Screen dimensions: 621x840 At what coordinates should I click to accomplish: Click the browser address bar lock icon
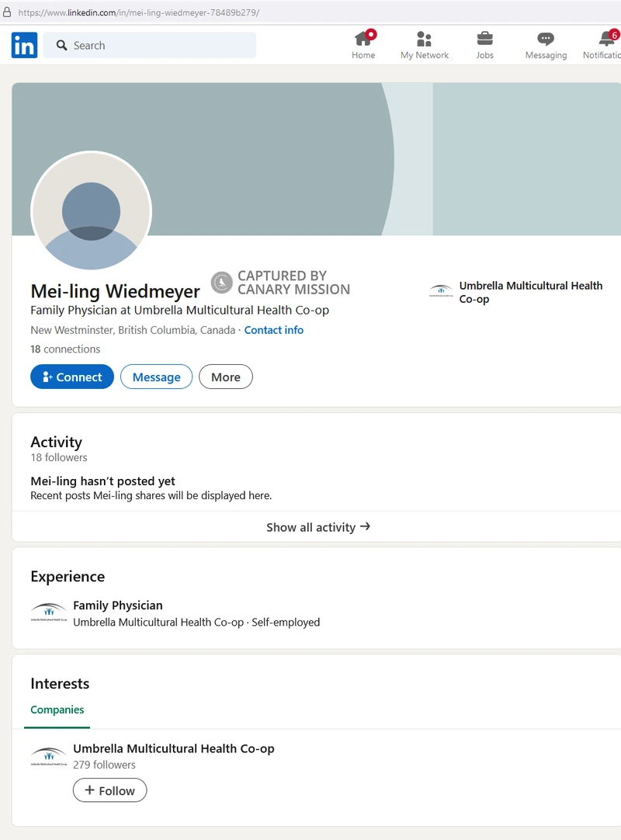7,12
